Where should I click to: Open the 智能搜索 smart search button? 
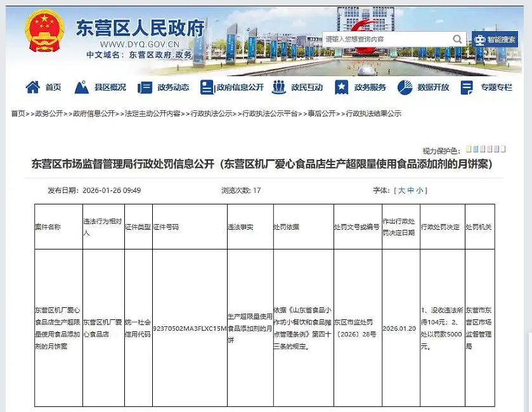click(x=495, y=39)
